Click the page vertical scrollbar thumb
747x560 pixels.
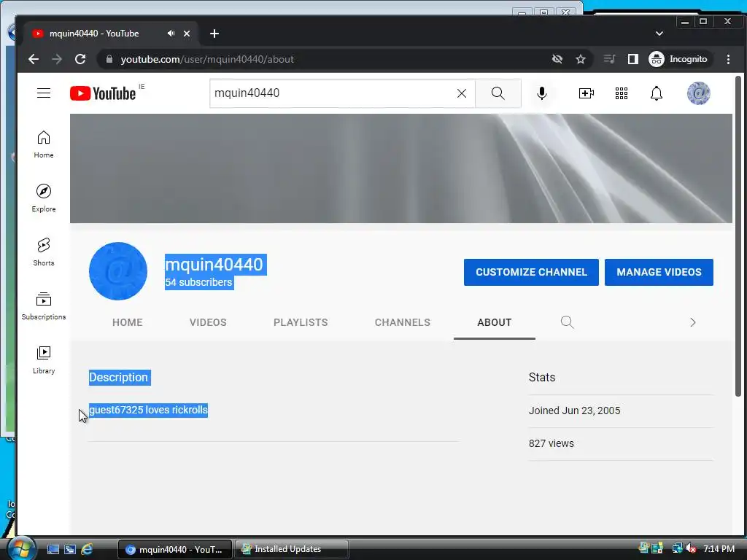pos(738,236)
